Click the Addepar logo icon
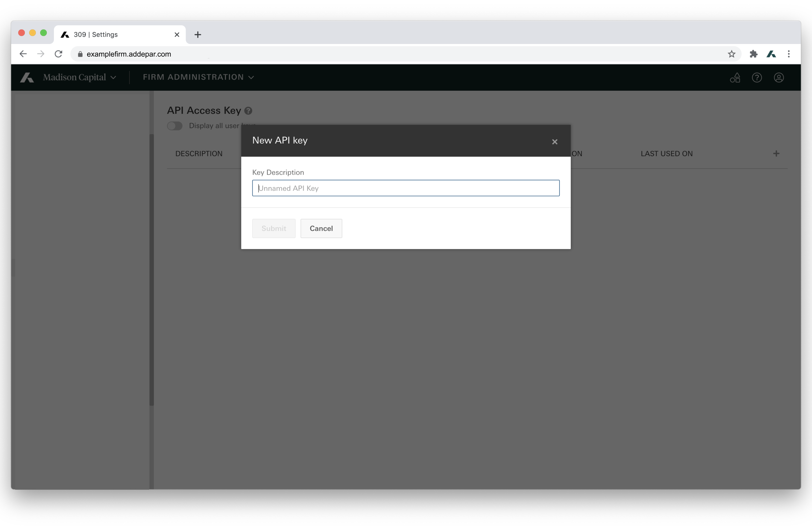 27,78
